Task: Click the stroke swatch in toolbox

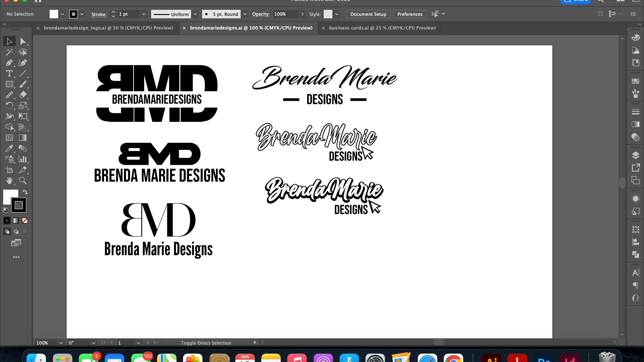Action: 19,205
